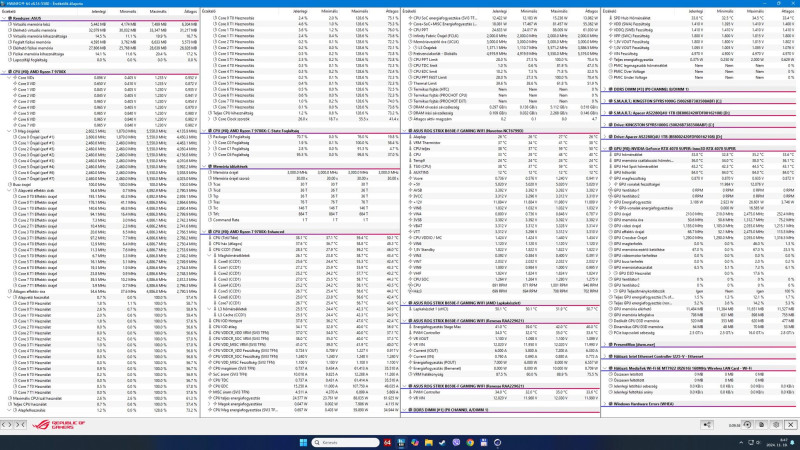Select the +12V voltage row
800x450 pixels.
(x=501, y=203)
